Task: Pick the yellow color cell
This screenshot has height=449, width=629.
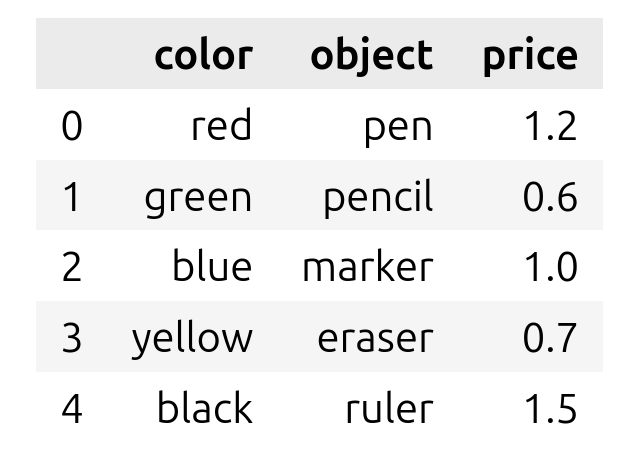Action: tap(192, 338)
